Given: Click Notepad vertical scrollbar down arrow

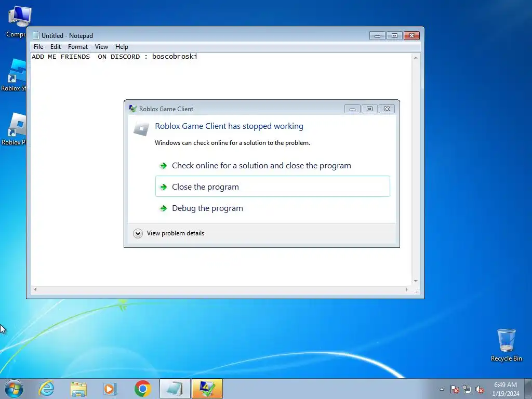Looking at the screenshot, I should 416,281.
